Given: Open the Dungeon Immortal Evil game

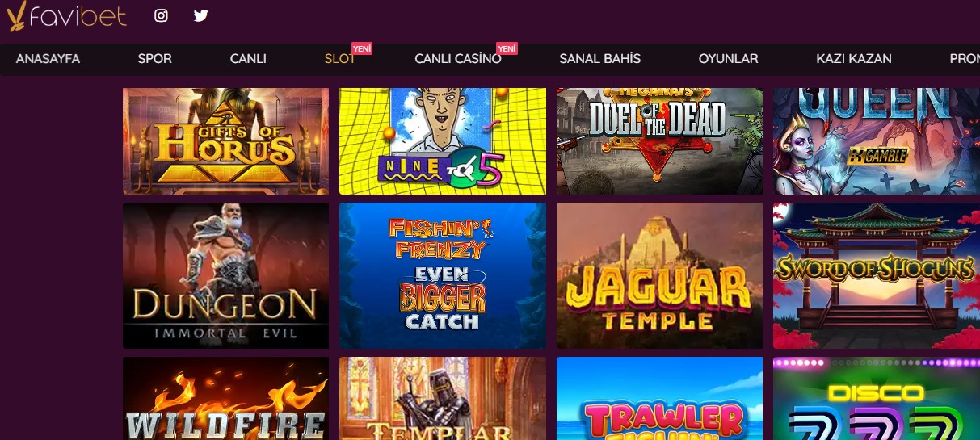Looking at the screenshot, I should [x=225, y=275].
